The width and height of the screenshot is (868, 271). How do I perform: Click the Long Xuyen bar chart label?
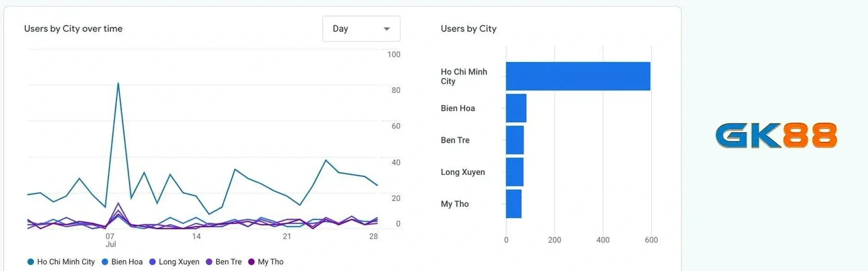click(x=462, y=172)
